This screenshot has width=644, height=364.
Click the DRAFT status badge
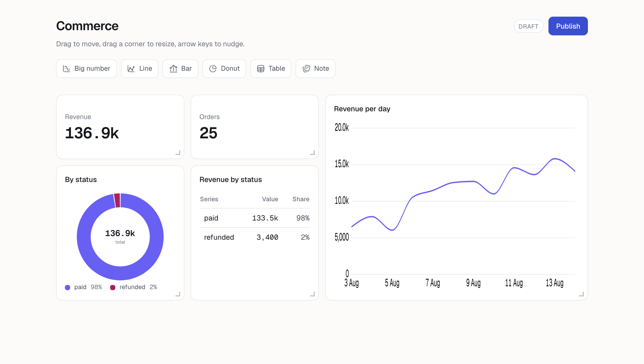(x=528, y=26)
